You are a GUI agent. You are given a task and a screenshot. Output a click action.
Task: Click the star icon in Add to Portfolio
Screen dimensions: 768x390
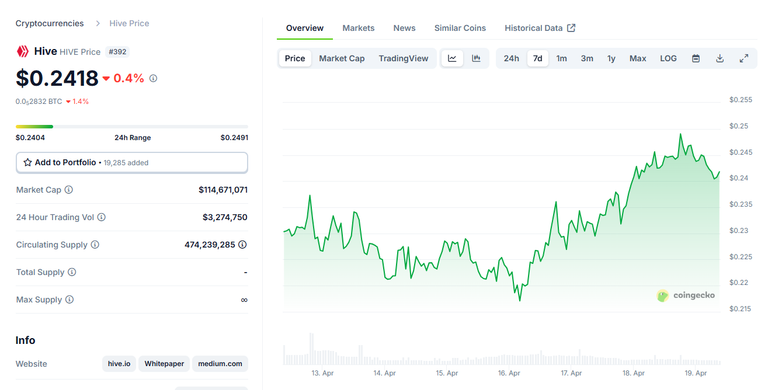tap(28, 162)
